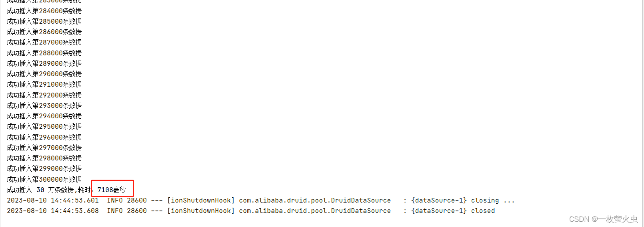Click the log line 成功插入第300000条数据
Image resolution: width=644 pixels, height=227 pixels.
[44, 179]
